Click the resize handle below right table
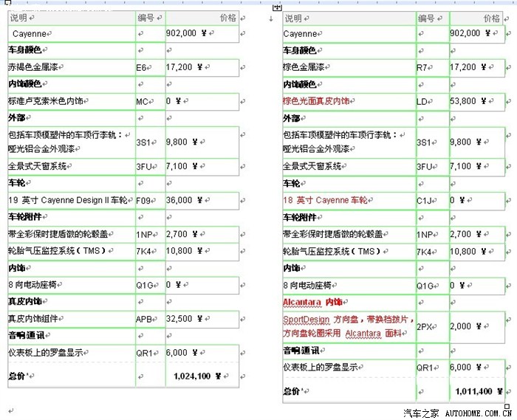 [507, 406]
